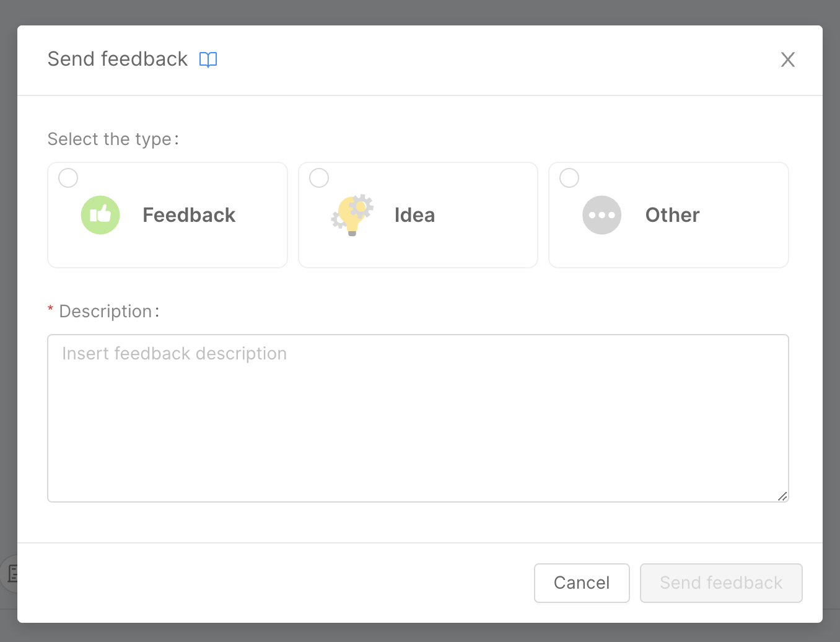840x642 pixels.
Task: Click the lightbulb icon on the Idea card
Action: (352, 215)
